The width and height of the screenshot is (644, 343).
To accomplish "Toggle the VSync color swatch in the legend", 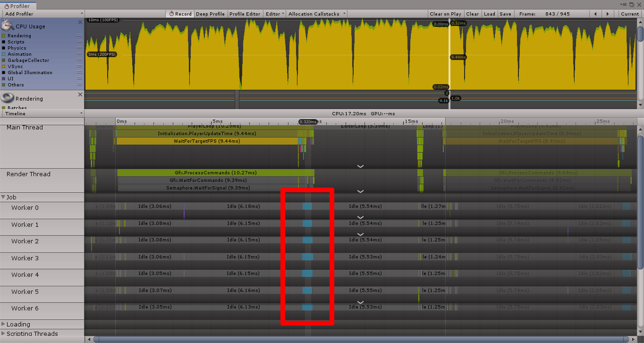I will tap(4, 67).
